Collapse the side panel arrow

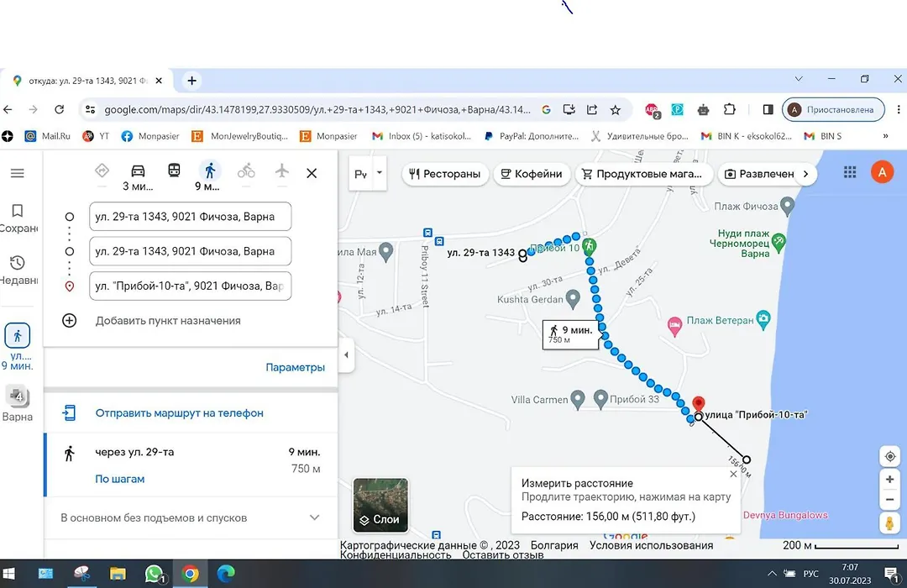pos(346,354)
